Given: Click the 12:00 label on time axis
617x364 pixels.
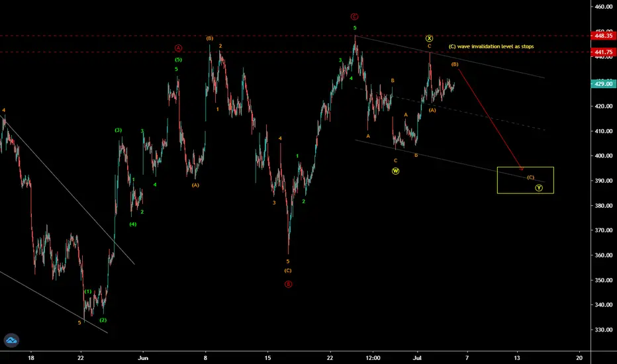Looking at the screenshot, I should pos(373,358).
